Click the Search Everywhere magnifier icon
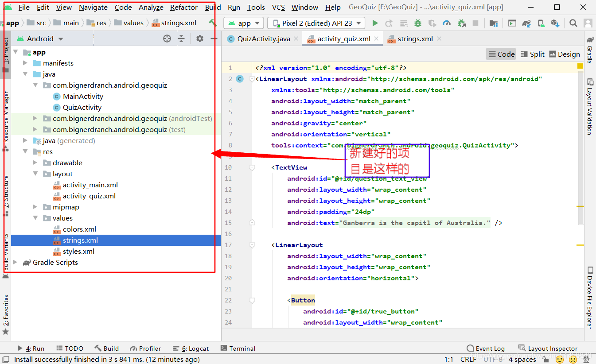 [573, 23]
